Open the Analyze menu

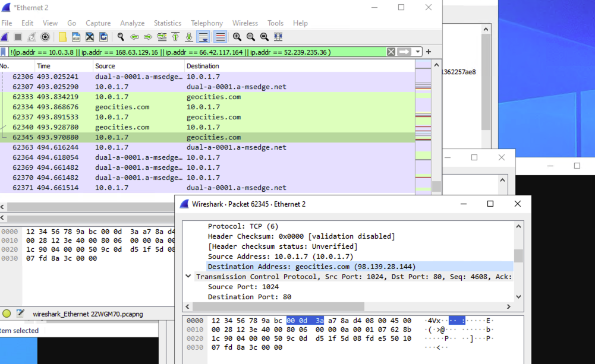132,23
